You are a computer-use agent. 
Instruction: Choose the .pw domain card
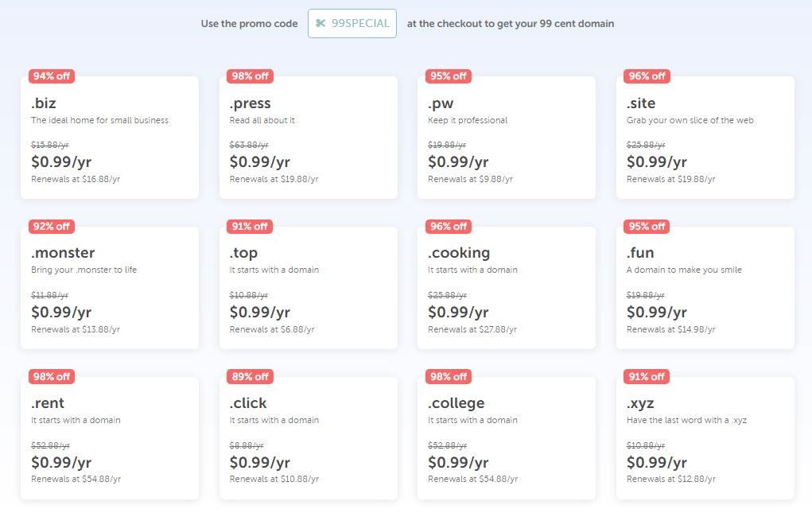click(507, 137)
